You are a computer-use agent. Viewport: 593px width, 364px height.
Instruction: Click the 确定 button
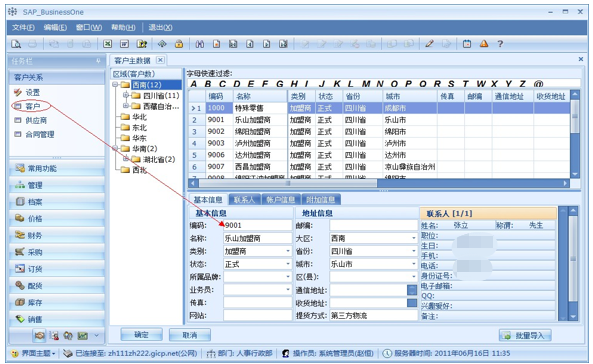click(x=141, y=335)
